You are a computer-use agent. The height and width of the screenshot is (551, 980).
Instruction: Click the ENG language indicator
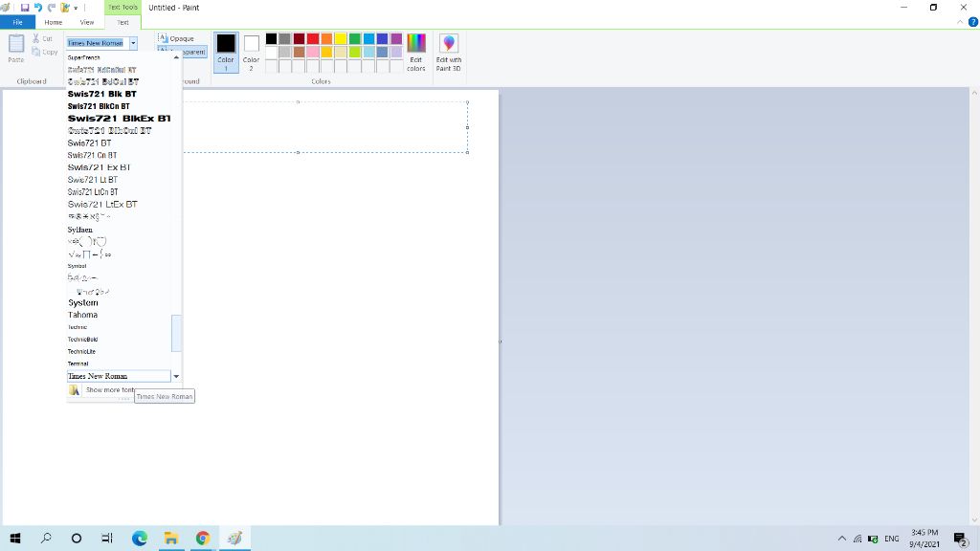[892, 538]
